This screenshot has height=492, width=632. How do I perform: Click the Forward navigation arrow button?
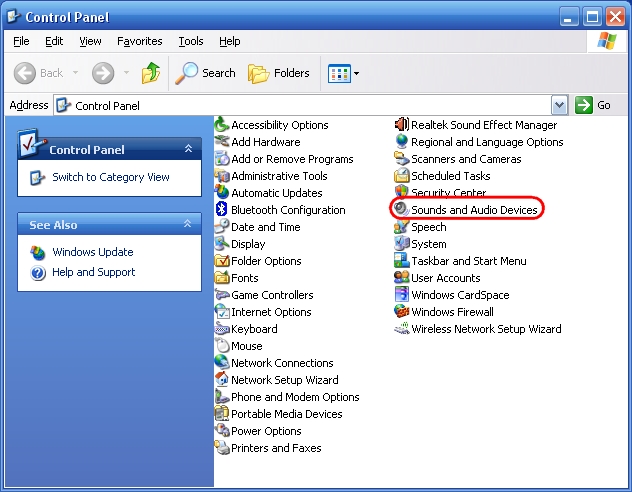(103, 73)
